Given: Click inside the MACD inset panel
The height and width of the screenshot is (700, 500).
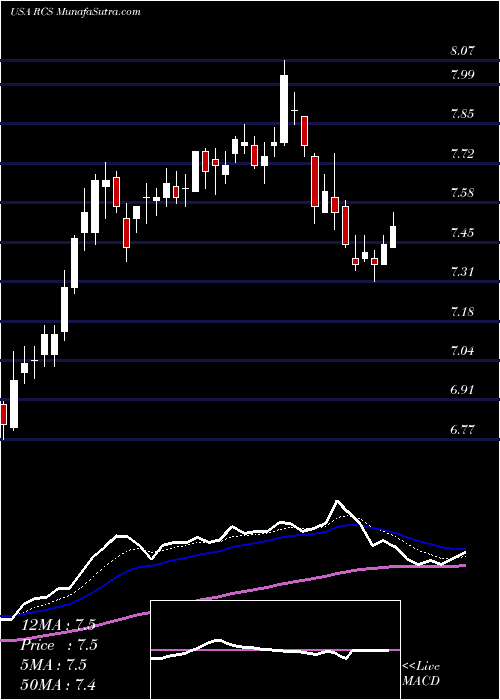Looking at the screenshot, I should [x=275, y=650].
